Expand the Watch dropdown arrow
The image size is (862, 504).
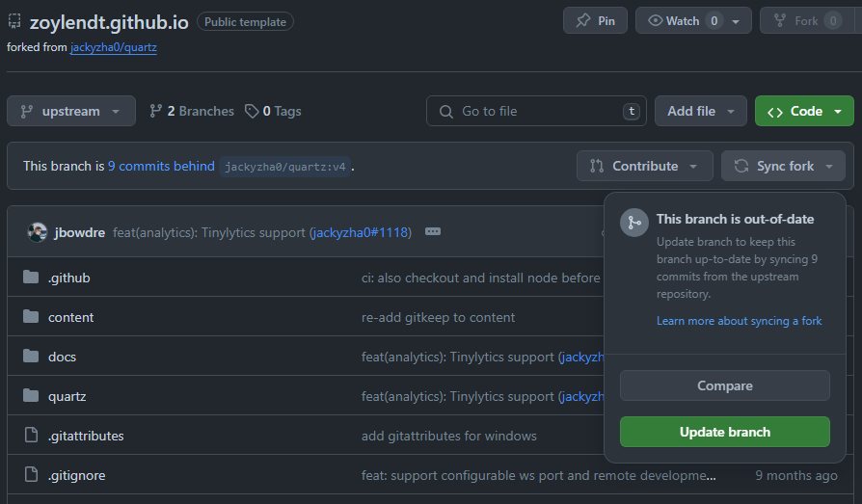pos(736,21)
